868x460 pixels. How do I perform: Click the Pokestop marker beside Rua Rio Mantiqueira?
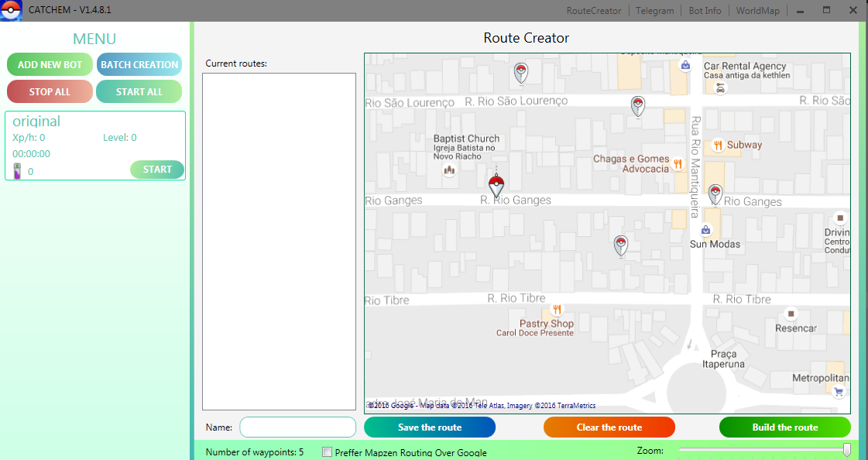715,195
